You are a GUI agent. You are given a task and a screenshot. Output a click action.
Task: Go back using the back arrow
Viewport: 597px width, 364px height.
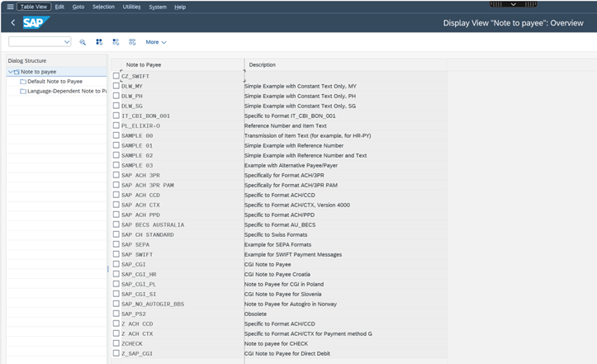(x=13, y=23)
